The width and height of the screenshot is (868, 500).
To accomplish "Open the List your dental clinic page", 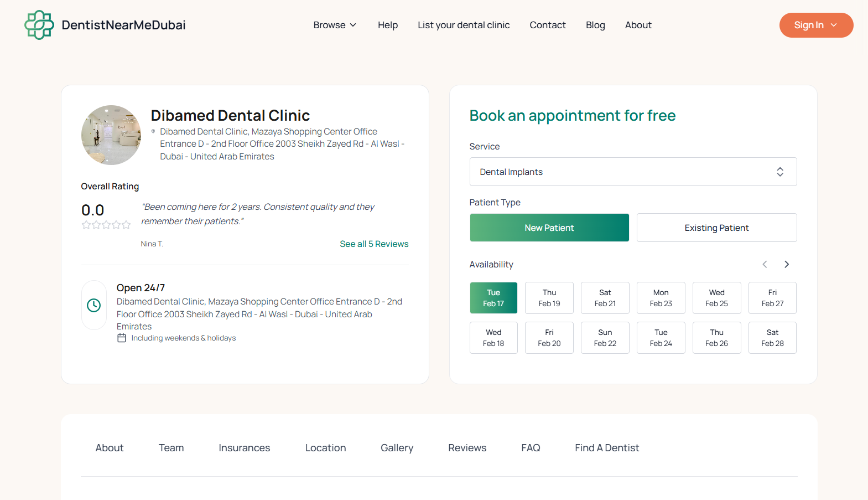I will tap(464, 25).
